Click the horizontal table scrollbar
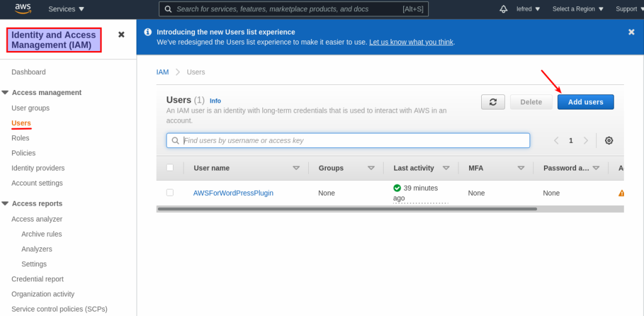The image size is (644, 316). coord(347,209)
